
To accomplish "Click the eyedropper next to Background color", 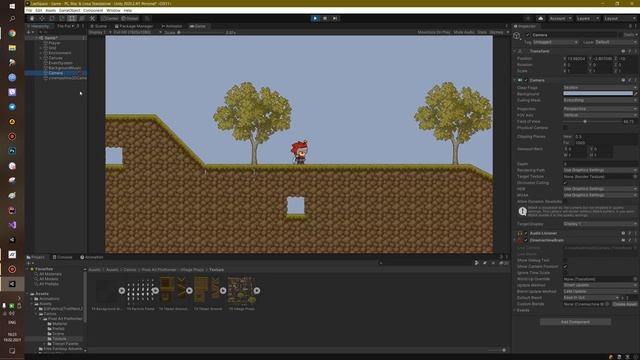I will click(x=636, y=93).
